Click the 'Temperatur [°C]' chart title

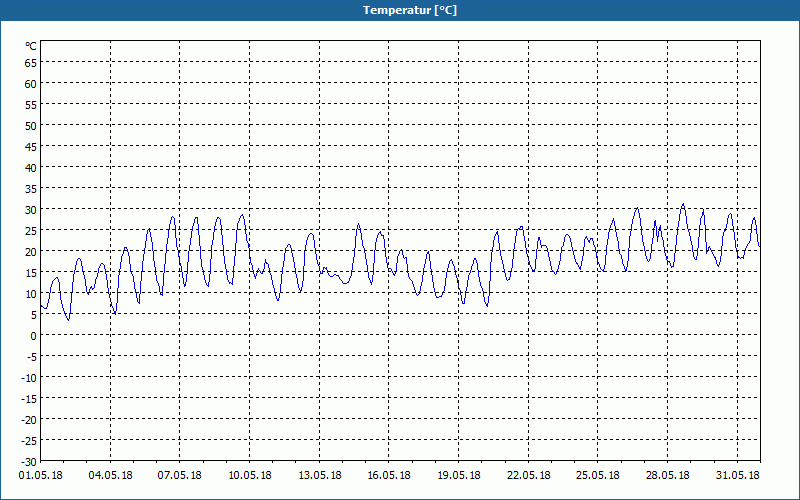410,10
